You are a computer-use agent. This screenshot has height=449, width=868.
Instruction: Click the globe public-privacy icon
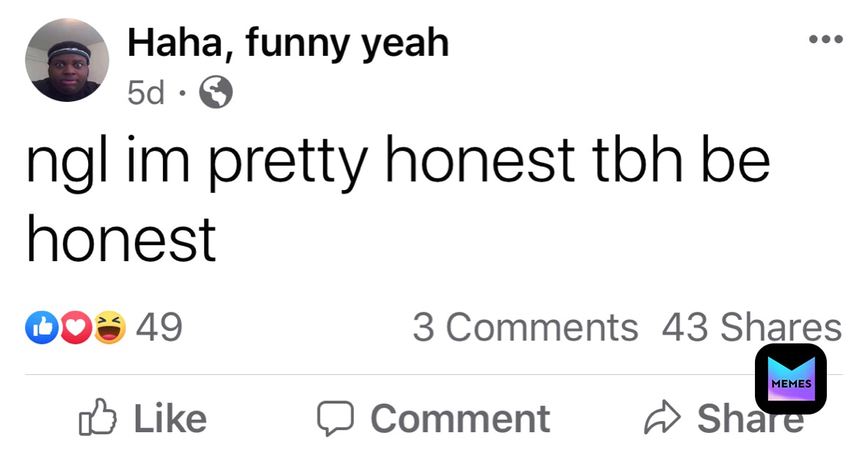click(215, 92)
